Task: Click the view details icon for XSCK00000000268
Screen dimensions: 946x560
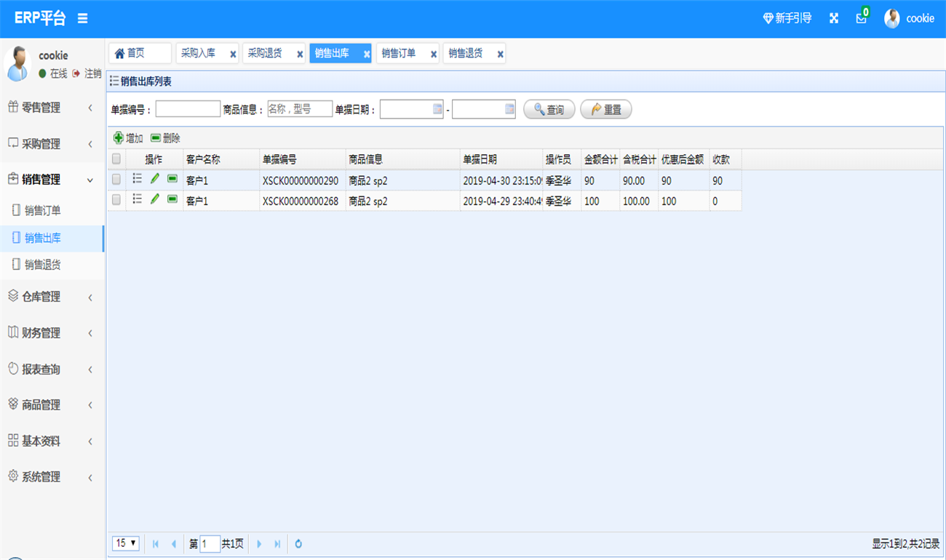Action: pos(137,199)
